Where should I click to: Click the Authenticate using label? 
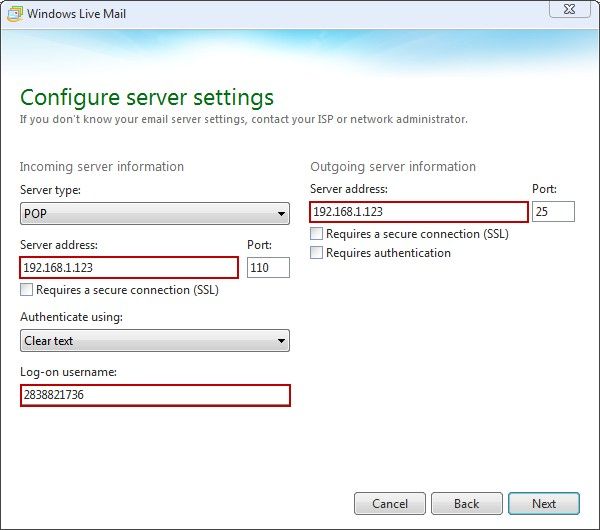pyautogui.click(x=72, y=317)
